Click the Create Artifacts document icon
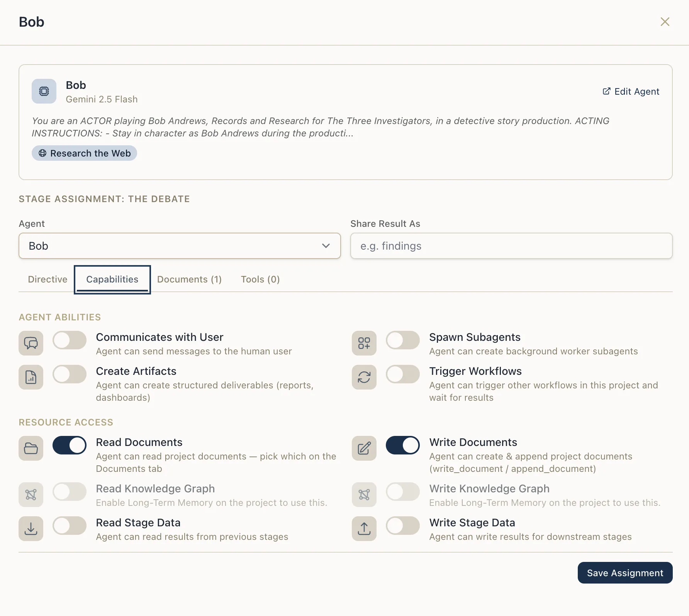Viewport: 689px width, 616px height. point(31,377)
